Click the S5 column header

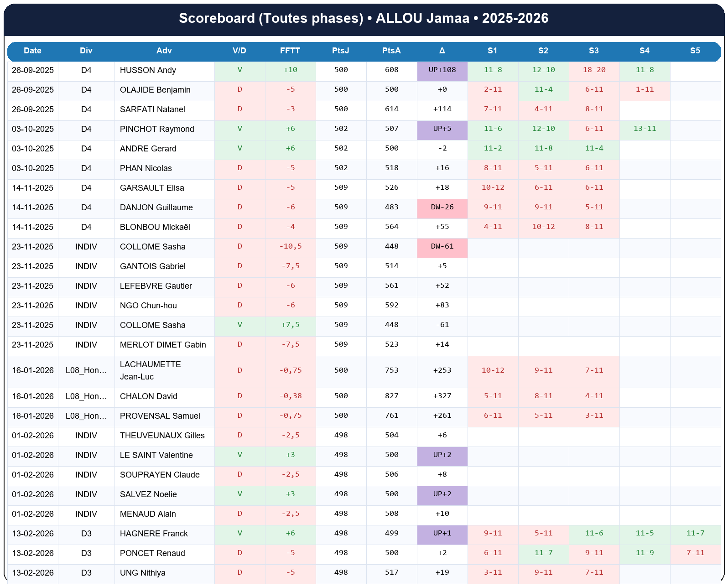coord(695,51)
